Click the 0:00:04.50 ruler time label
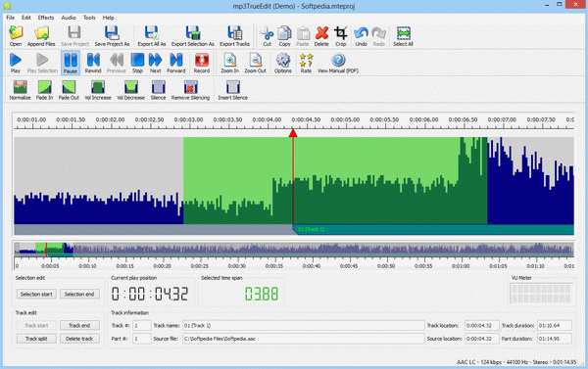 [306, 119]
